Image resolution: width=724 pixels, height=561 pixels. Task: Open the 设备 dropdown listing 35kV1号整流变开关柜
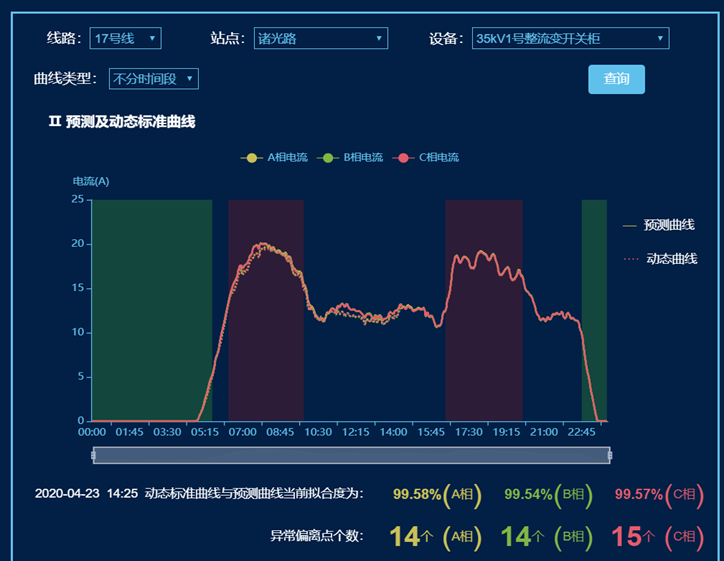coord(570,39)
